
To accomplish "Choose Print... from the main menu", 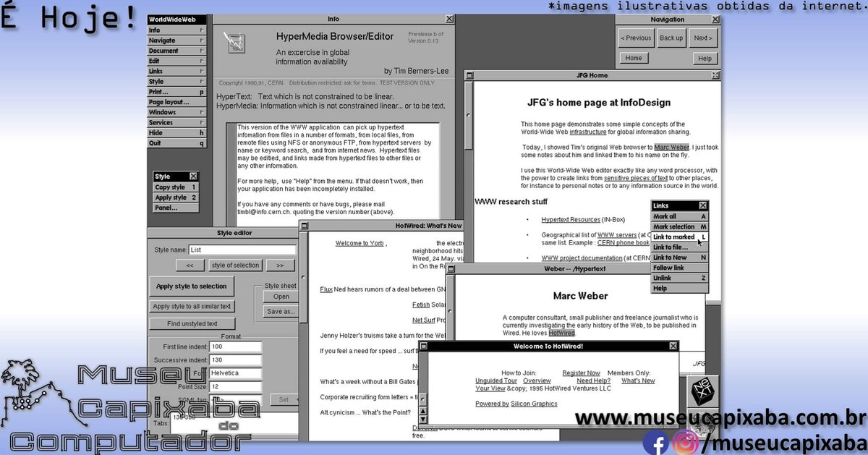I will (176, 92).
